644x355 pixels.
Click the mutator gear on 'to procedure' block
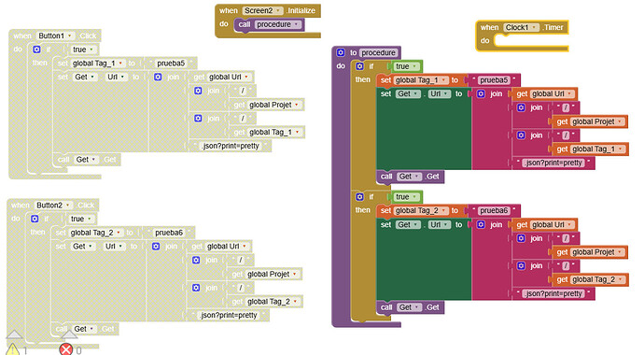tap(341, 52)
